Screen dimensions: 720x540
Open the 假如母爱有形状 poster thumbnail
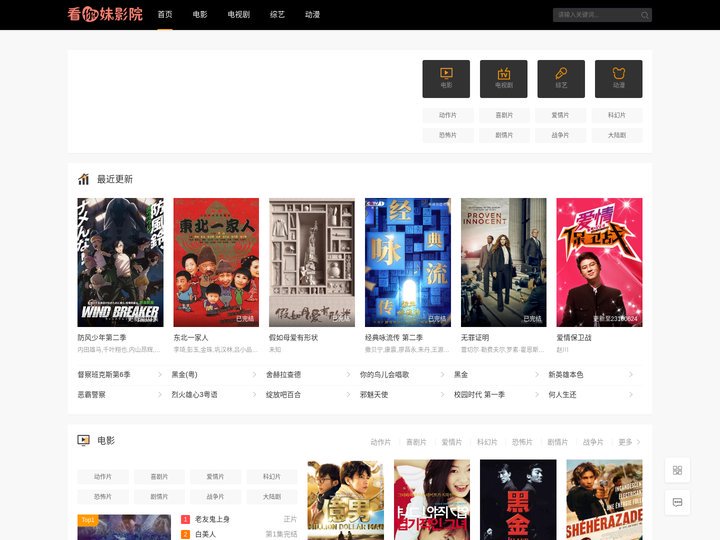(312, 262)
